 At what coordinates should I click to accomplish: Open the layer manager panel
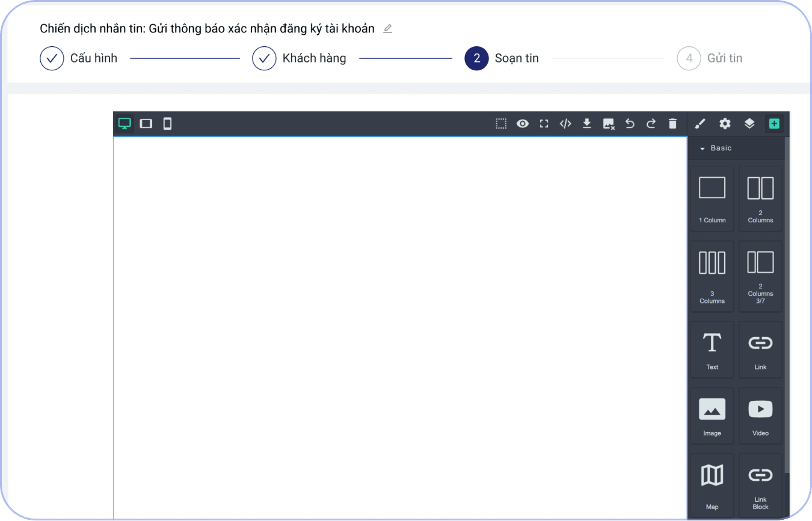point(749,123)
